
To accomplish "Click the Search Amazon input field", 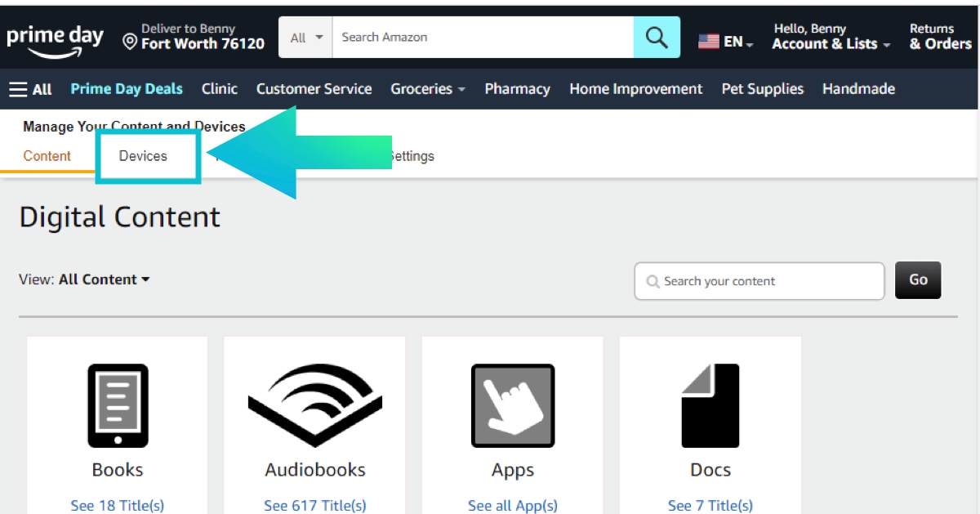I will click(482, 38).
